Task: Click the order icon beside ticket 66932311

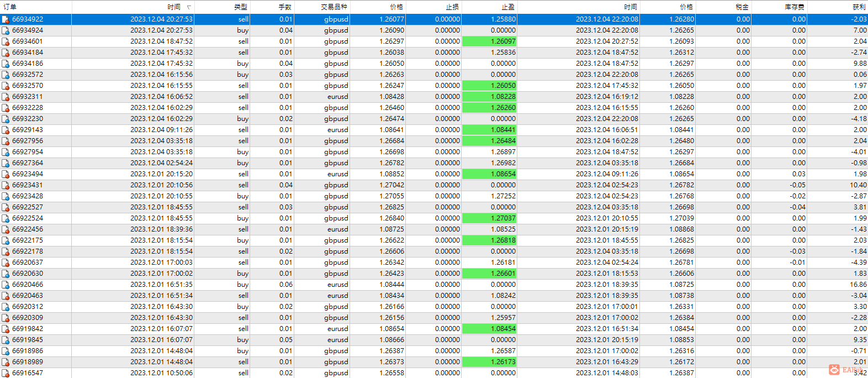Action: (6, 97)
